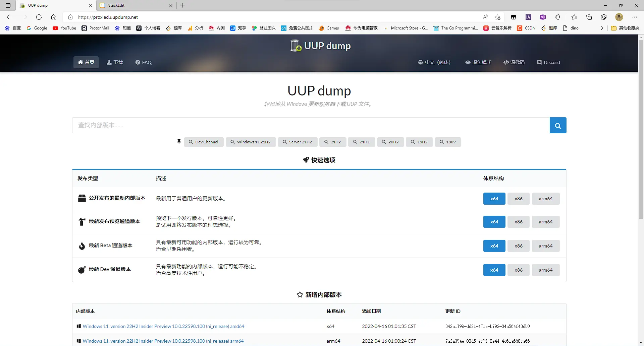
Task: Open the Google bookmark
Action: click(x=37, y=28)
